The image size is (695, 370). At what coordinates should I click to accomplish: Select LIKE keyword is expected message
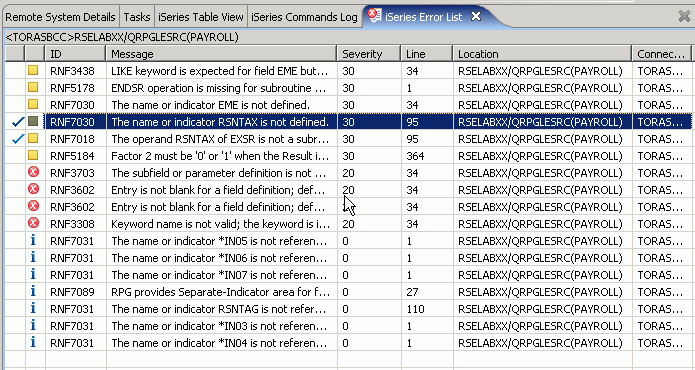click(220, 71)
